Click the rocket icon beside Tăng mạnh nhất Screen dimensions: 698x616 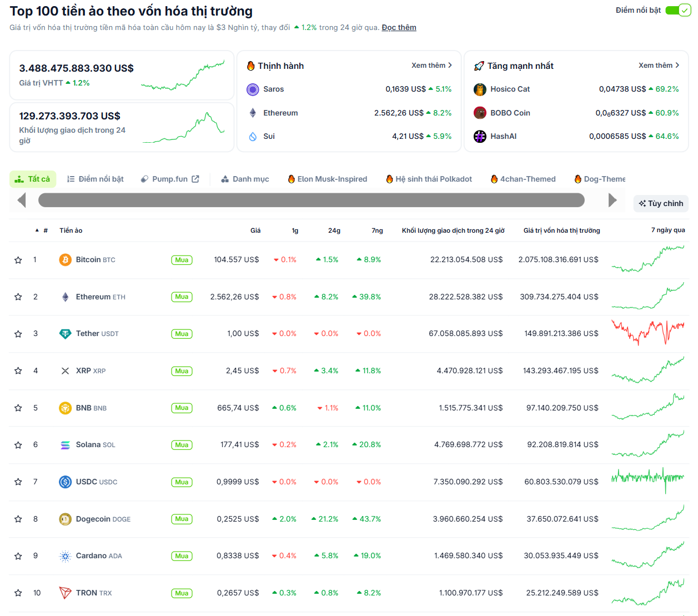479,66
